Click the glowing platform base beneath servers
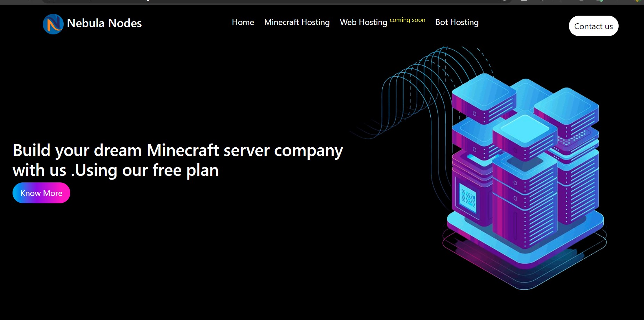Viewport: 644px width, 320px height. (x=525, y=257)
